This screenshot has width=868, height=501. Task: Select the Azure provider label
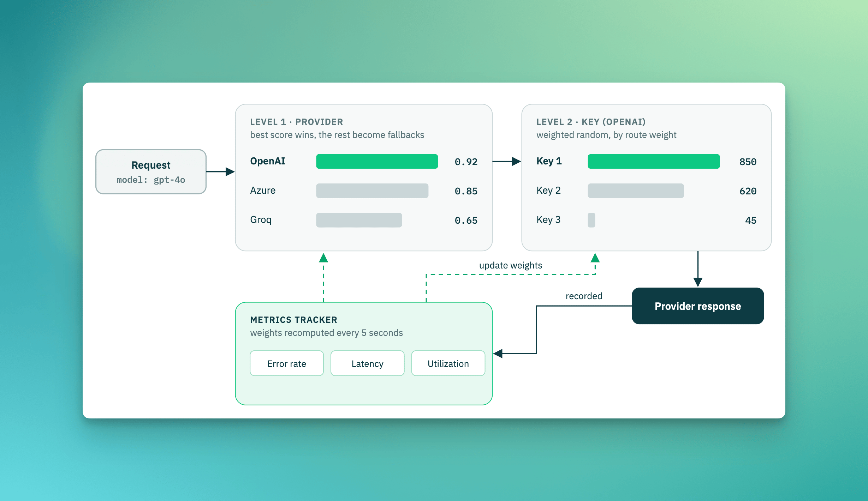[x=263, y=191]
